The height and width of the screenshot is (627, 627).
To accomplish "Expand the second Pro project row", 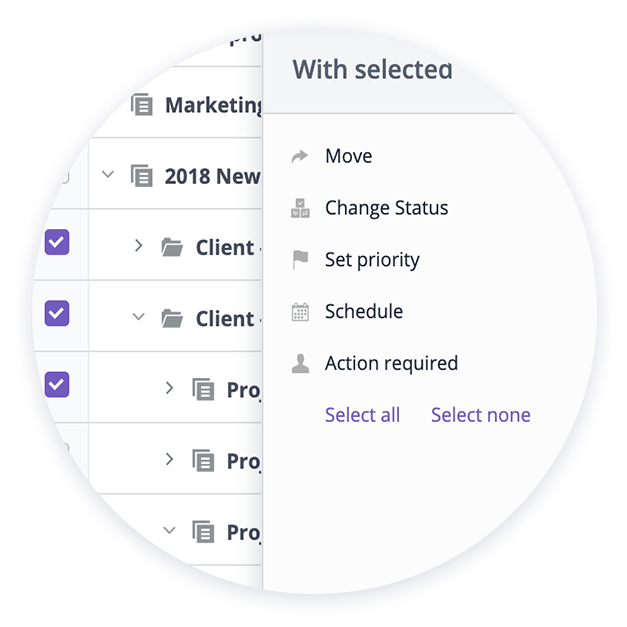I will point(169,459).
